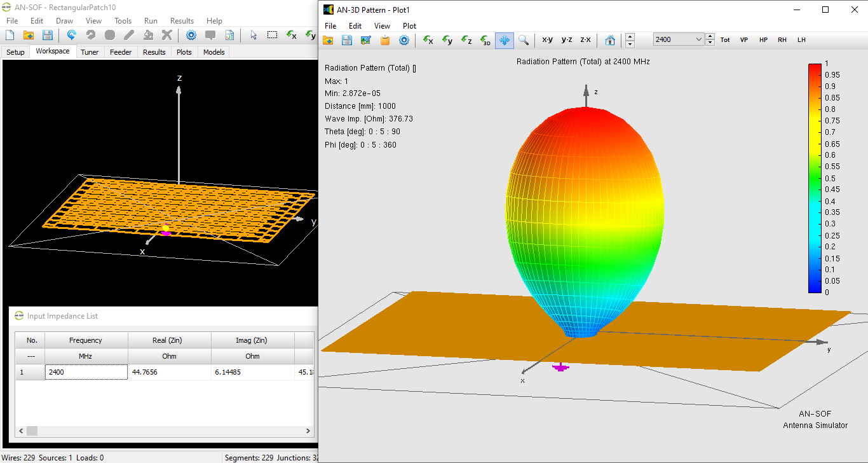
Task: Switch pattern to VP polarization
Action: pyautogui.click(x=743, y=39)
